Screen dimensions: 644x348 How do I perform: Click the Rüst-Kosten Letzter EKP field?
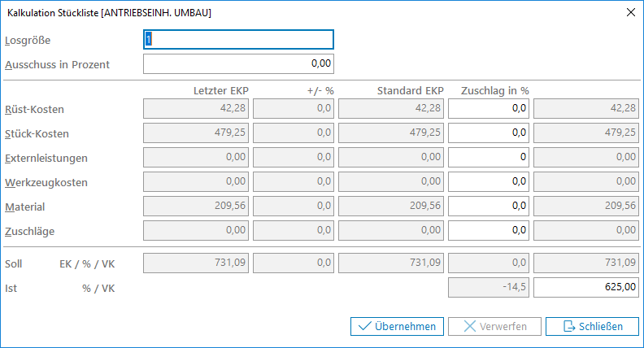[196, 108]
